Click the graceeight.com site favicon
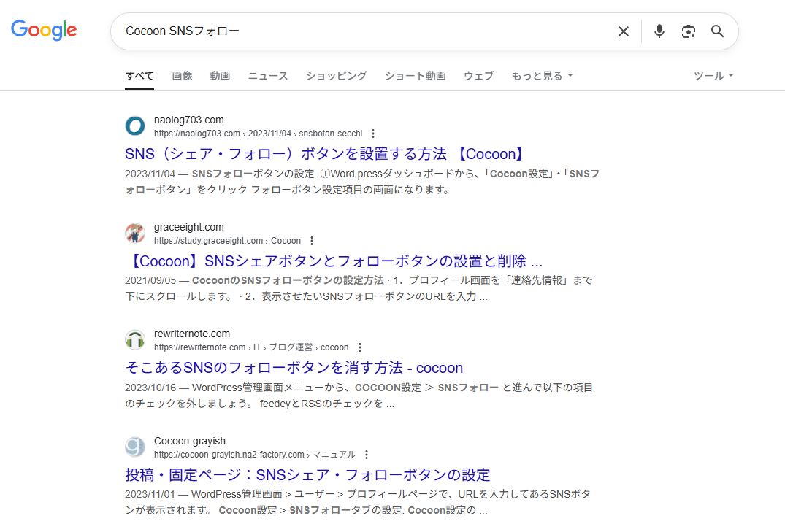 [134, 233]
